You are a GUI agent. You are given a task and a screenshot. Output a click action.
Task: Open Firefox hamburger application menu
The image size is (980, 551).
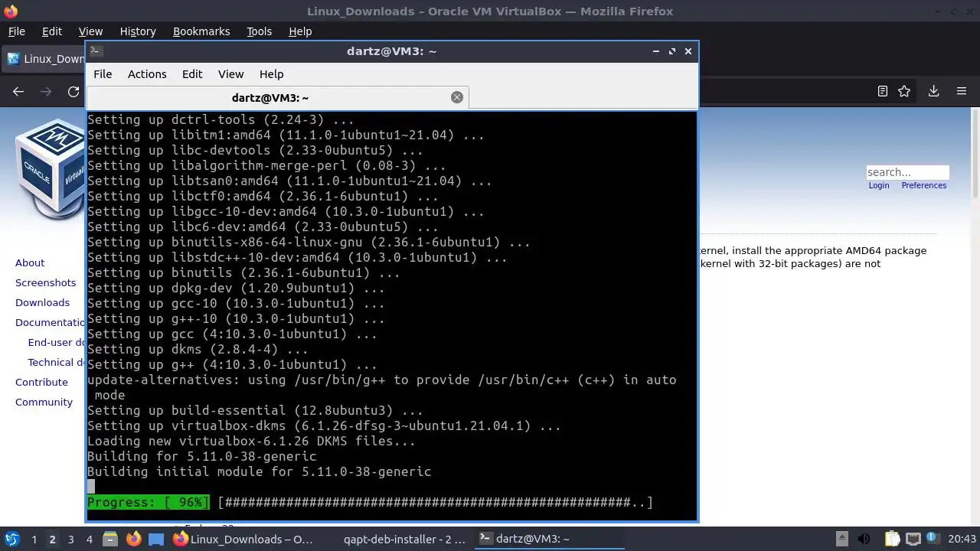962,91
